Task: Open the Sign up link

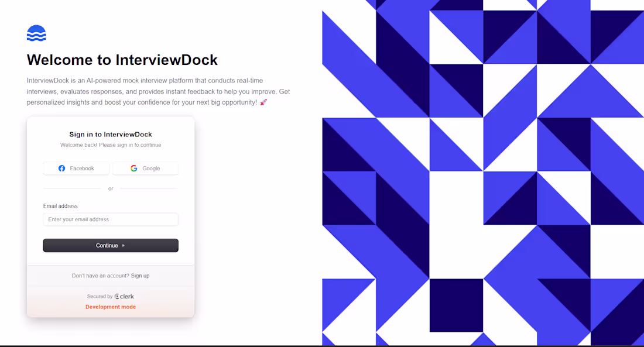Action: [x=140, y=276]
